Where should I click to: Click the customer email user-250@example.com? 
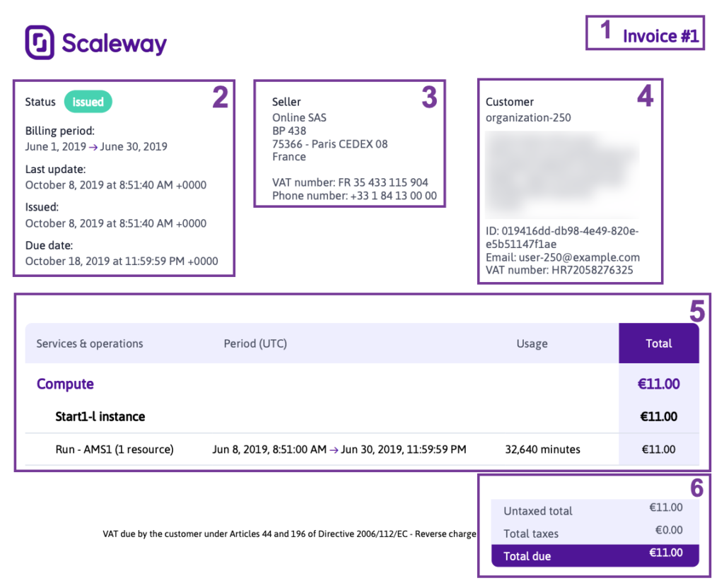coord(579,257)
